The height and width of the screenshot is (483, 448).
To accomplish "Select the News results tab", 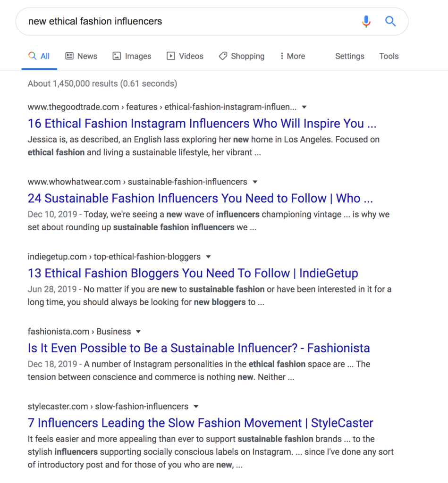I will (x=87, y=56).
